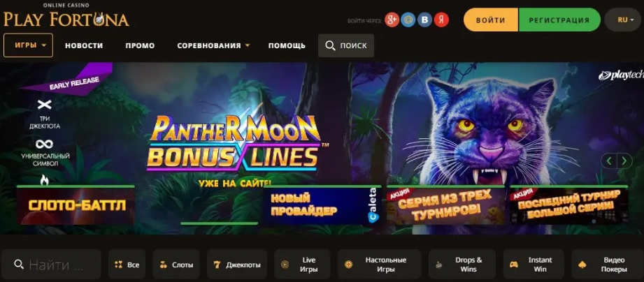Open the Помощь section

tap(287, 45)
